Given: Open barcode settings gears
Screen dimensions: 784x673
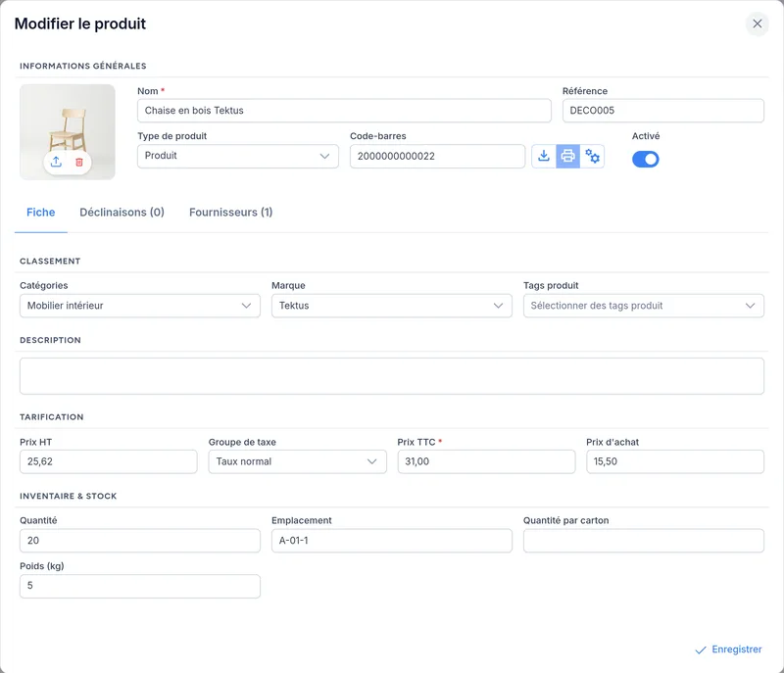Looking at the screenshot, I should (x=592, y=157).
